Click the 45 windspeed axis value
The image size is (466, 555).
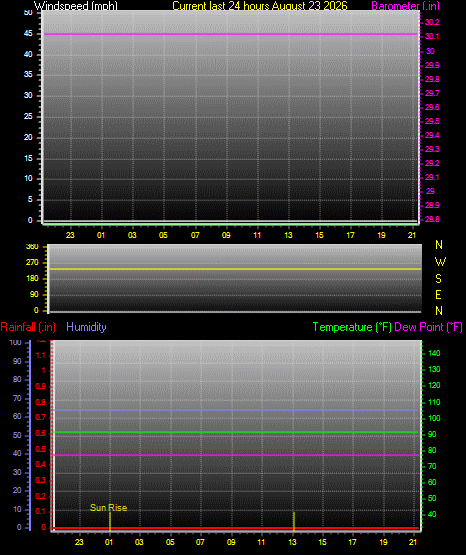(28, 33)
